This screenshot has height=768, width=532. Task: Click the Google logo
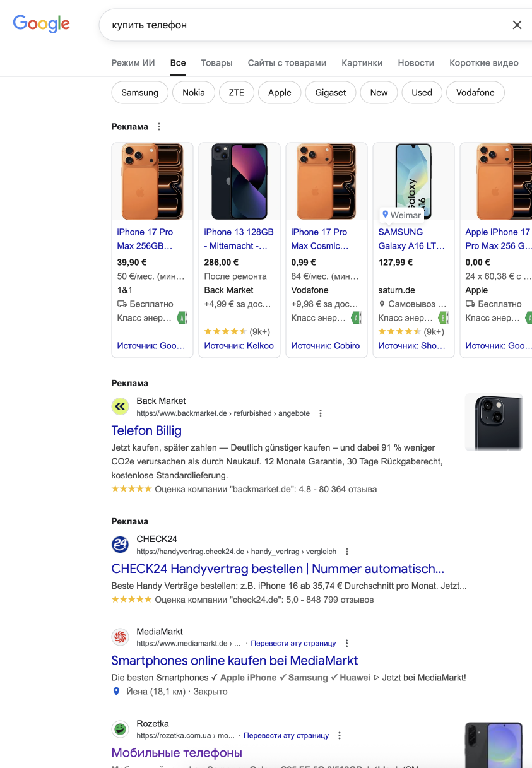point(42,24)
